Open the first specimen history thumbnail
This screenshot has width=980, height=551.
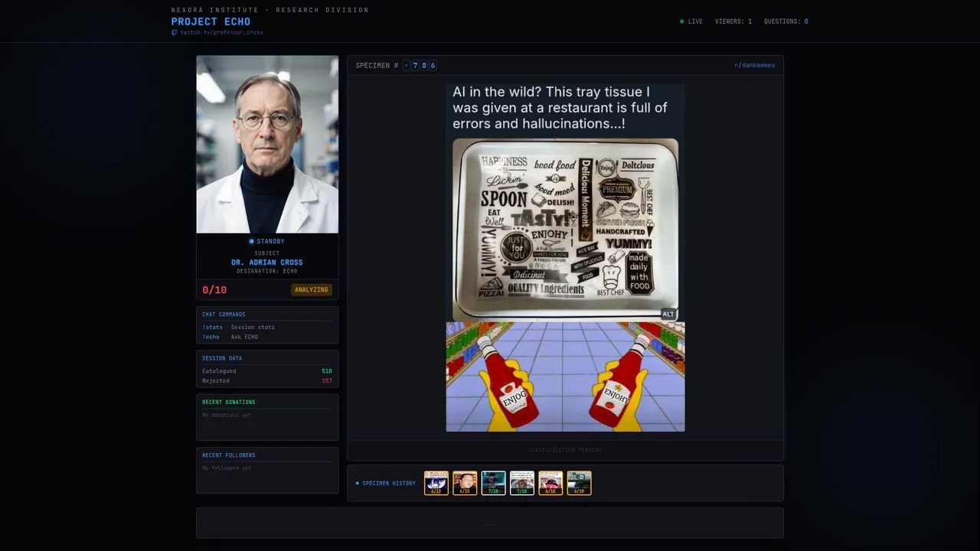[x=436, y=483]
